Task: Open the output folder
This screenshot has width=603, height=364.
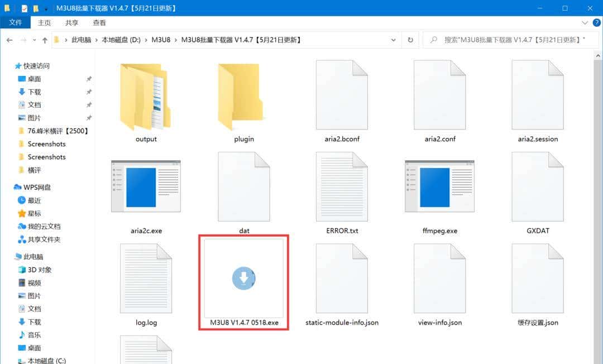Action: (146, 97)
